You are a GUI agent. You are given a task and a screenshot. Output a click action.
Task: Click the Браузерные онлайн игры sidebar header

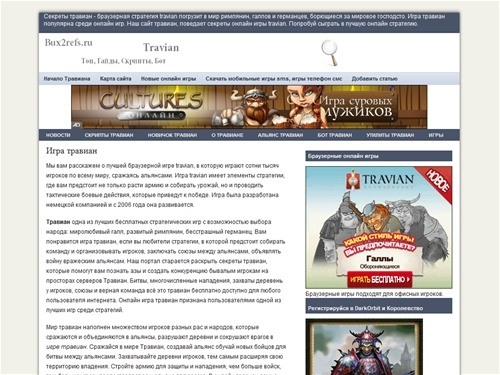(379, 156)
